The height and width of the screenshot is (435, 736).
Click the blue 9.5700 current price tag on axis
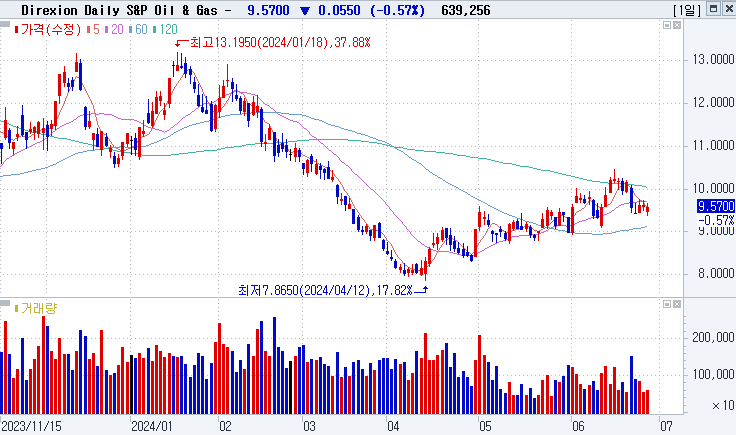click(716, 206)
